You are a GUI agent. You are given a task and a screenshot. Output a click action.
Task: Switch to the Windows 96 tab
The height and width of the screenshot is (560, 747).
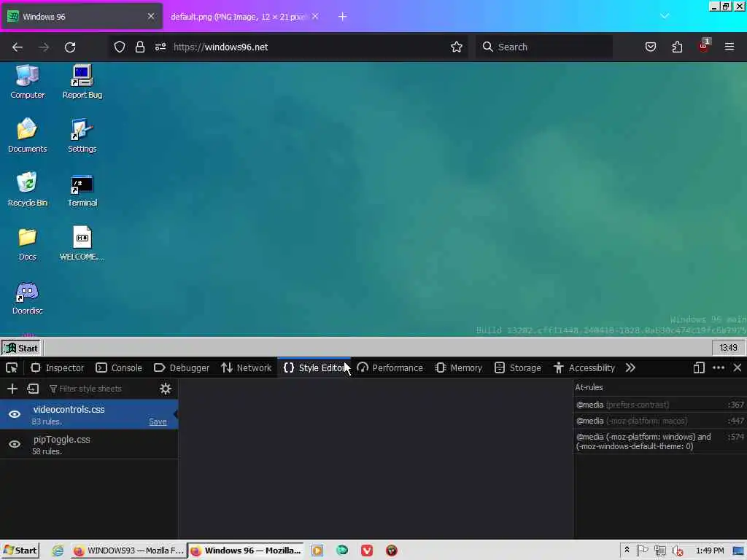pos(82,17)
